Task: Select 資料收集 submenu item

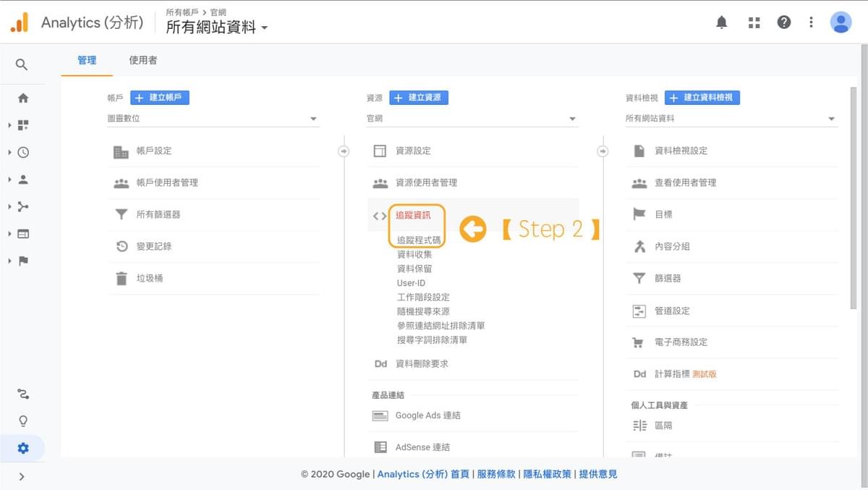Action: point(414,254)
